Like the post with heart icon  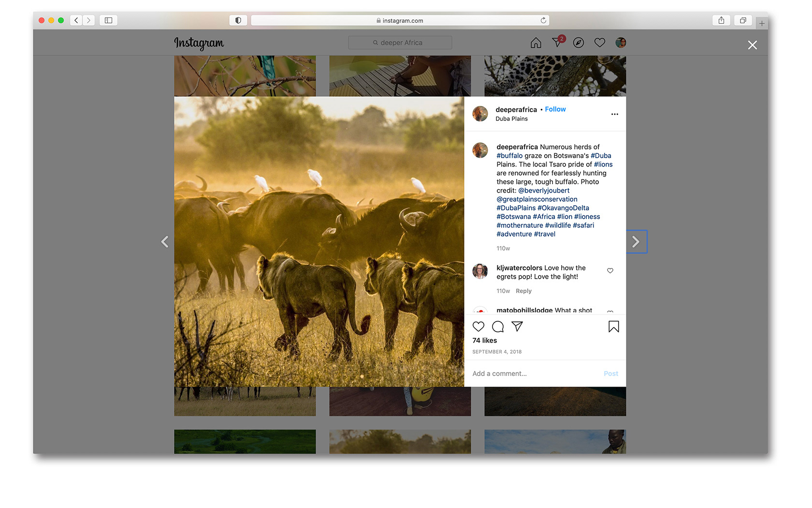478,327
